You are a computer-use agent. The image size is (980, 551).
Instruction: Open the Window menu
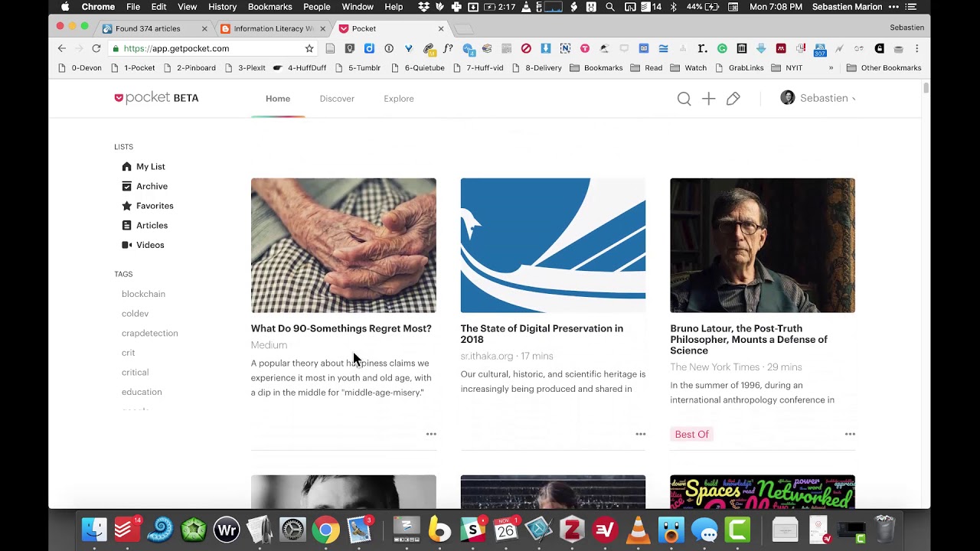(x=358, y=7)
